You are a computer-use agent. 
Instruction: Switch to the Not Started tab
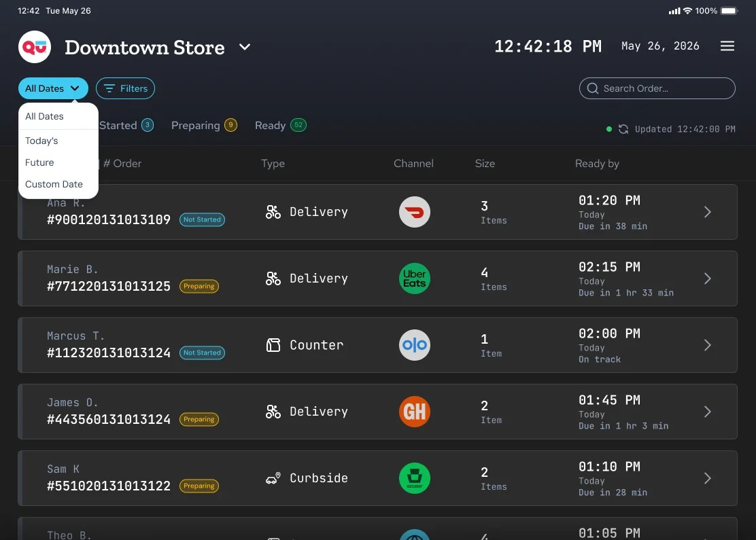point(126,125)
